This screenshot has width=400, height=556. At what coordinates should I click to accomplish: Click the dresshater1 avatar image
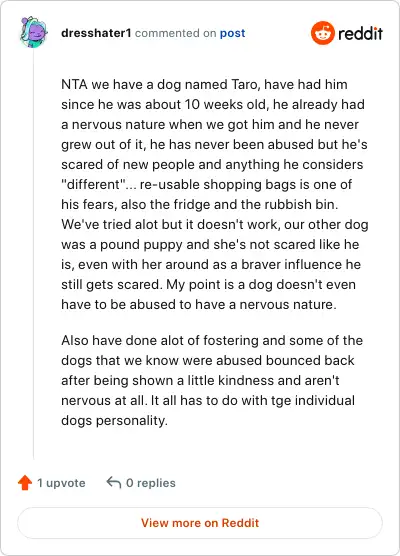click(x=34, y=32)
